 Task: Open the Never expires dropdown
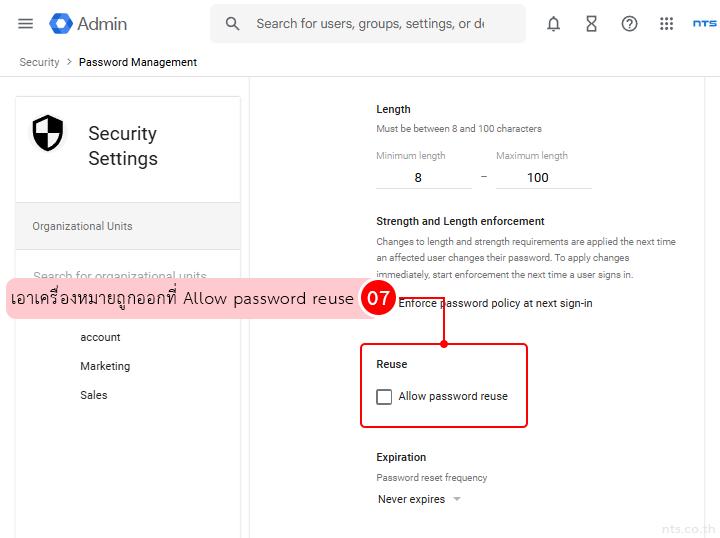click(419, 499)
